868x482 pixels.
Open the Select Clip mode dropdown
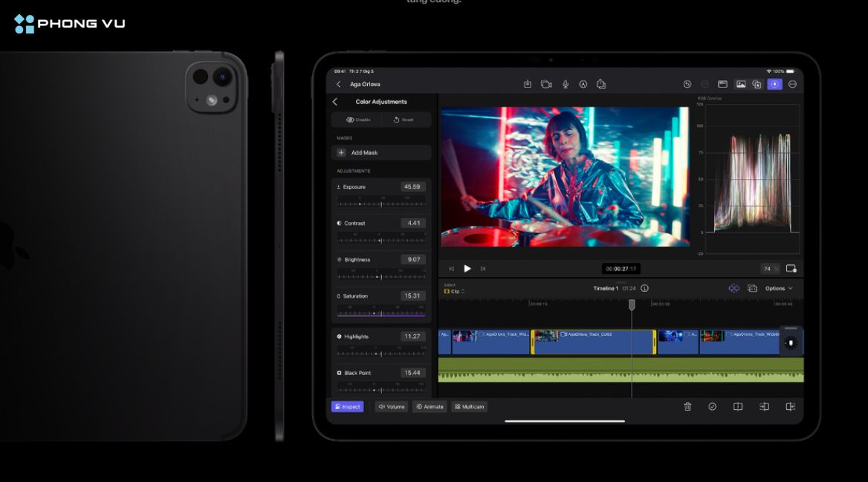click(454, 291)
